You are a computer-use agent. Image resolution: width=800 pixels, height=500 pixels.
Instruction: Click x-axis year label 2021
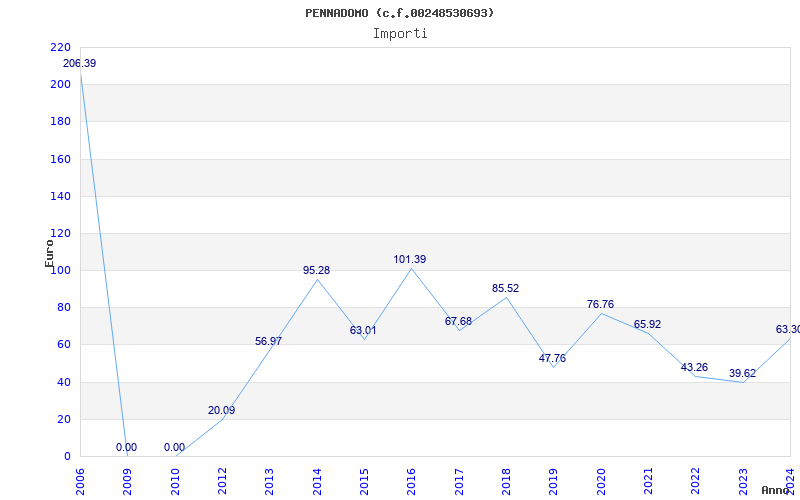(x=648, y=482)
